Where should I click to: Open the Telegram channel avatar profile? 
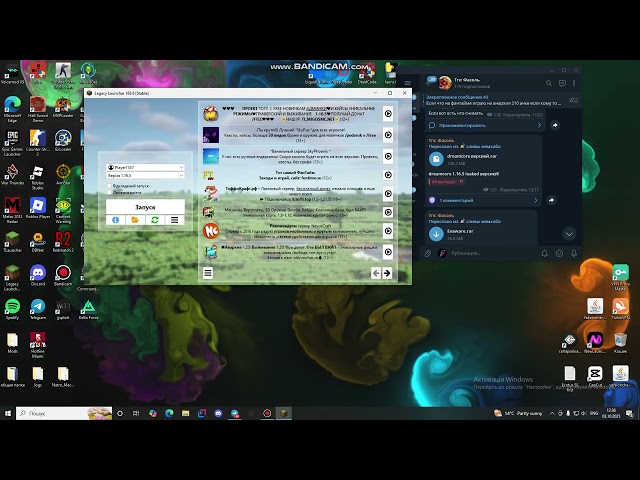pyautogui.click(x=444, y=83)
